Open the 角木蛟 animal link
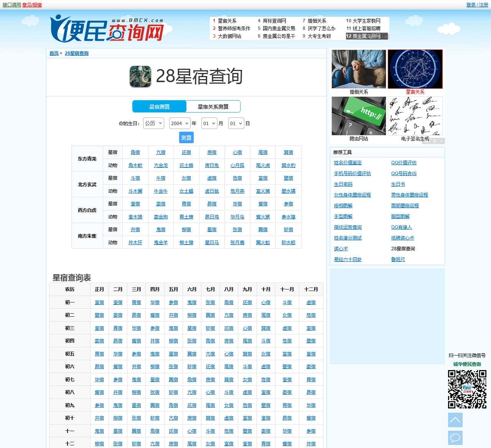 135,165
